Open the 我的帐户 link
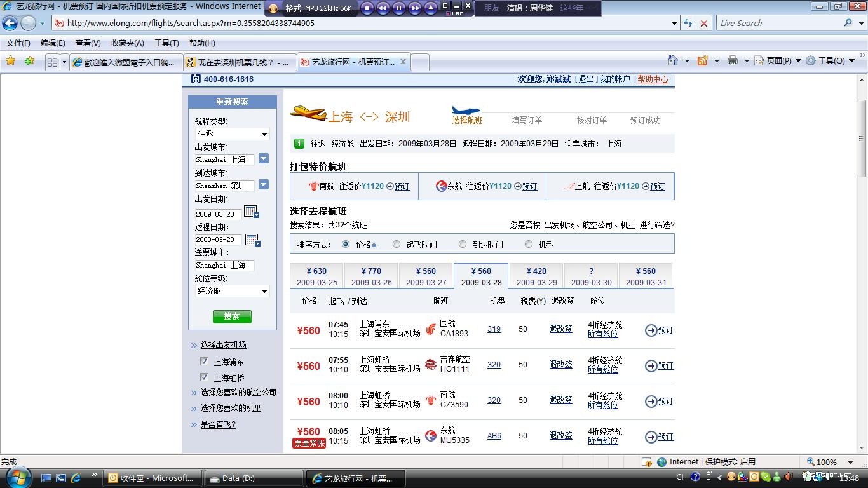The width and height of the screenshot is (868, 488). (615, 79)
